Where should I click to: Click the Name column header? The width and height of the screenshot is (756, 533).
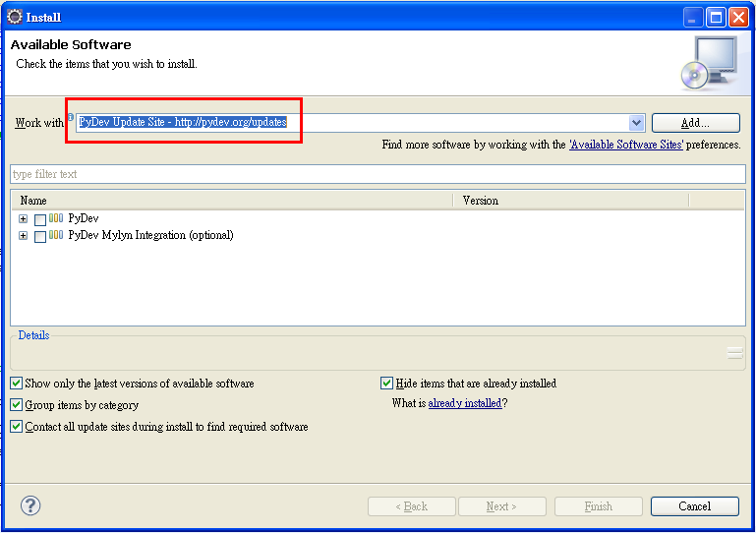pos(232,201)
